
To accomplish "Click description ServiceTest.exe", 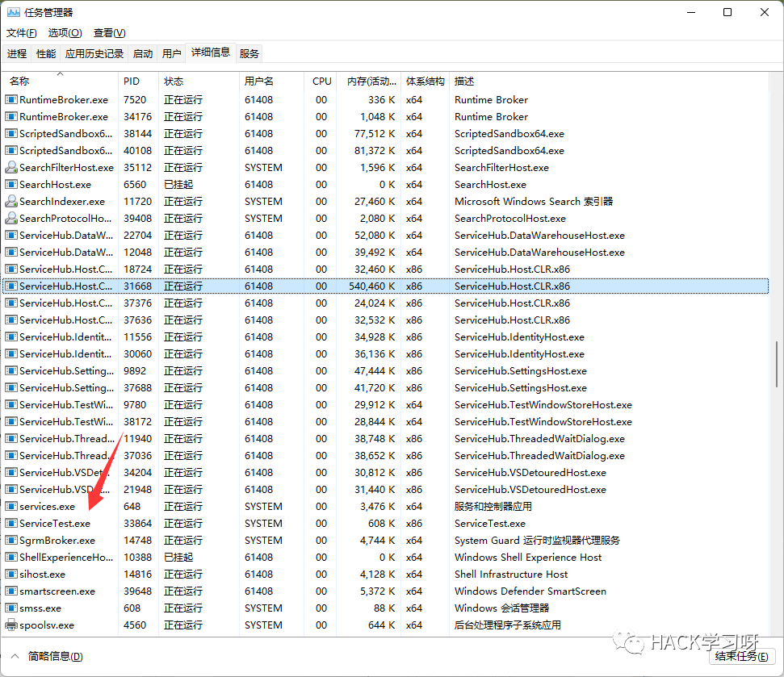I will pyautogui.click(x=490, y=523).
